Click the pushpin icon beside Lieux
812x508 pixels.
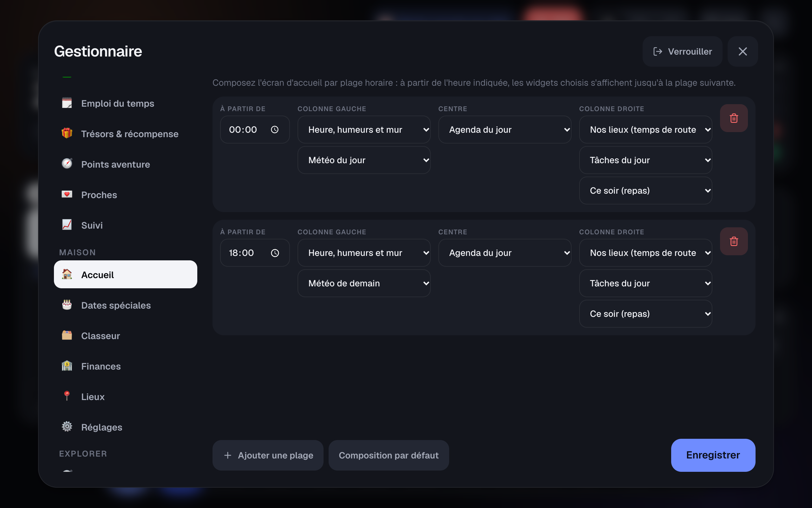pos(67,396)
